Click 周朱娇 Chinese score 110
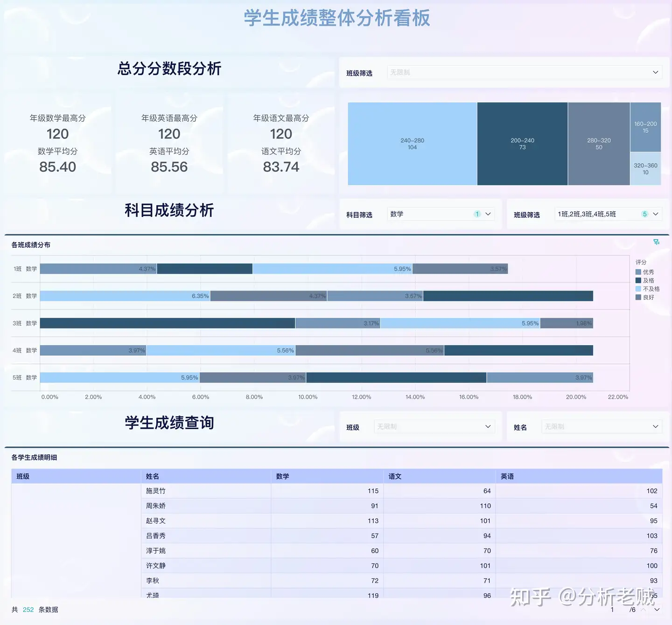The image size is (672, 625). [x=485, y=506]
